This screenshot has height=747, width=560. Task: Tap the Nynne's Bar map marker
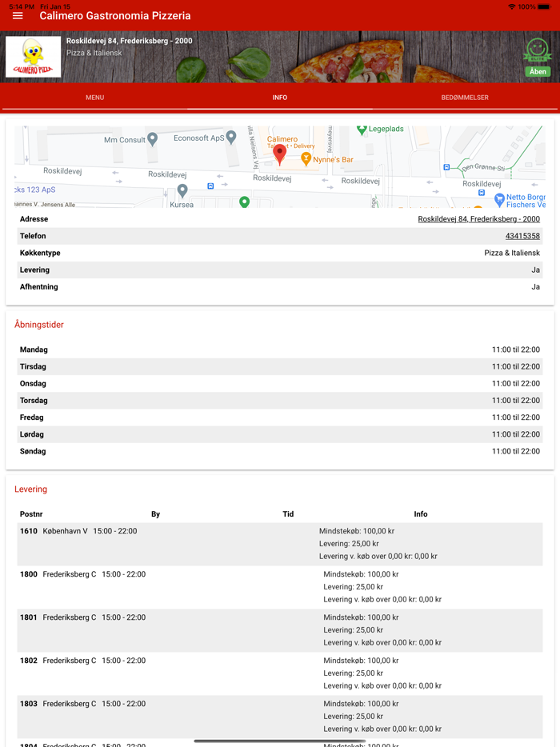click(306, 159)
